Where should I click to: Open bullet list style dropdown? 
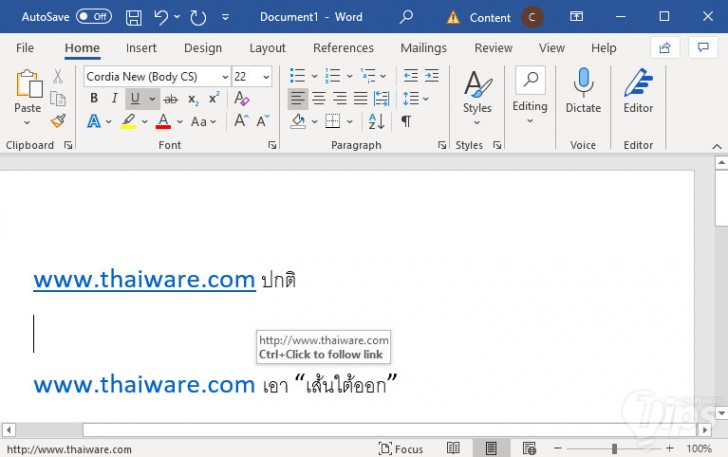point(314,76)
